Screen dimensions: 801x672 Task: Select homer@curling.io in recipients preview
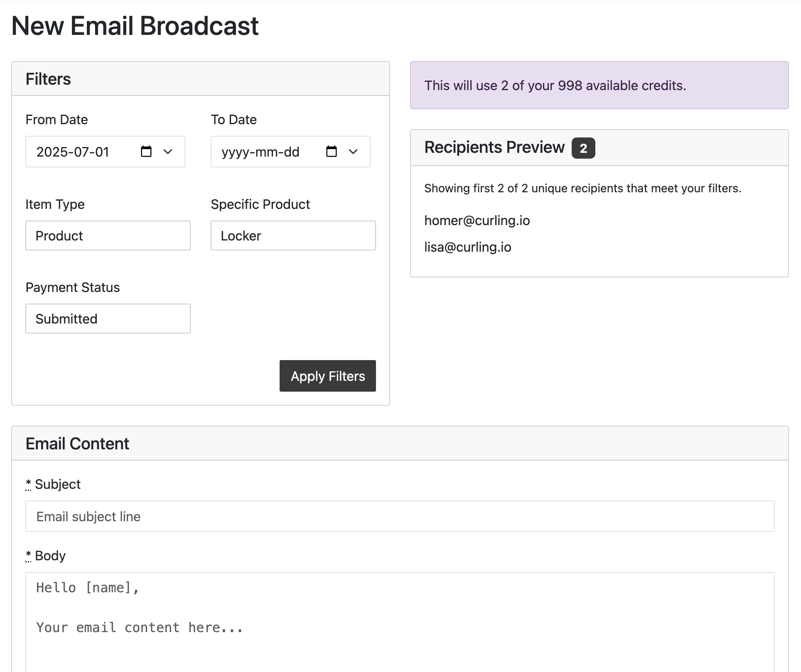click(x=477, y=221)
